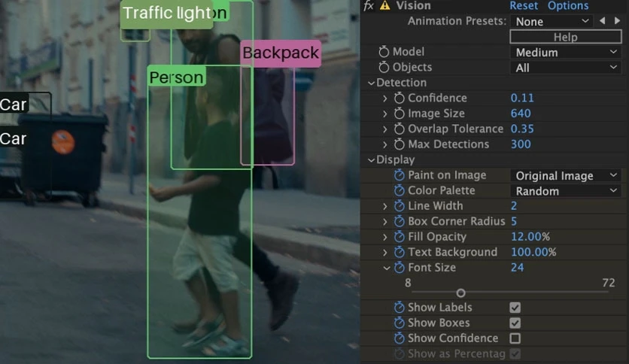629x364 pixels.
Task: Toggle the Model stopwatch icon
Action: point(384,52)
